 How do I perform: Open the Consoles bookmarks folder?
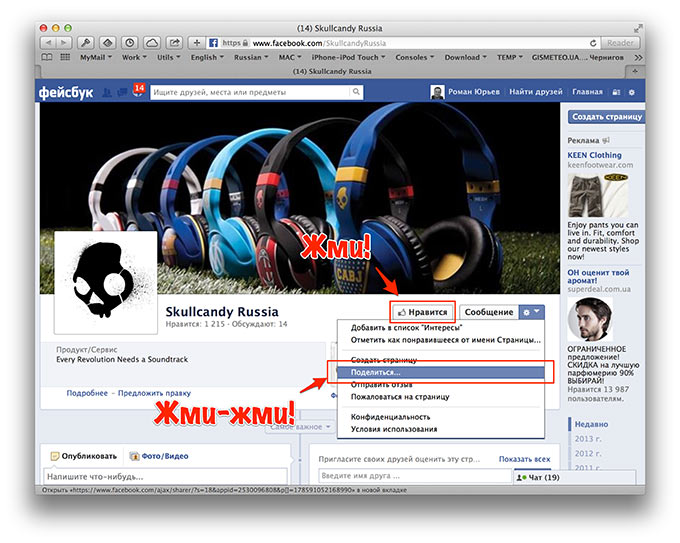coord(414,57)
